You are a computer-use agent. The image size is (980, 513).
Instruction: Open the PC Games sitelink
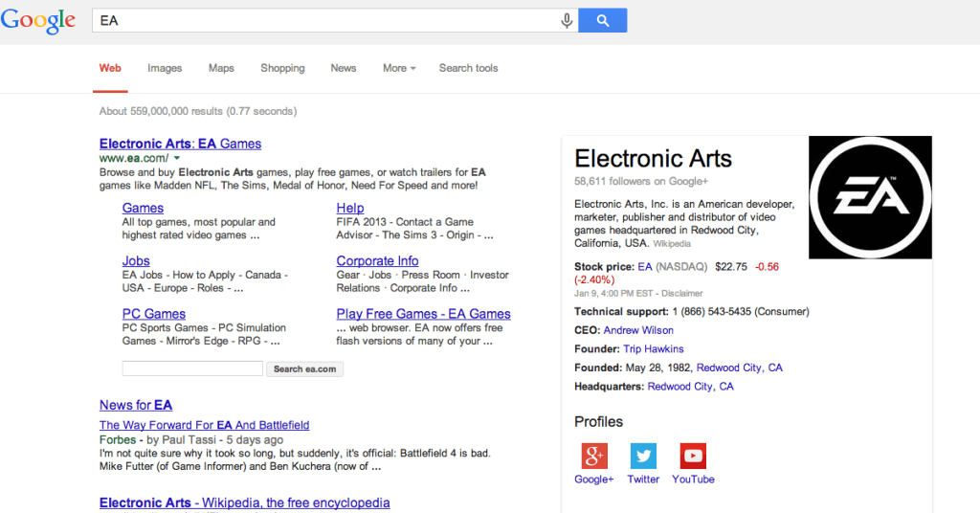154,314
